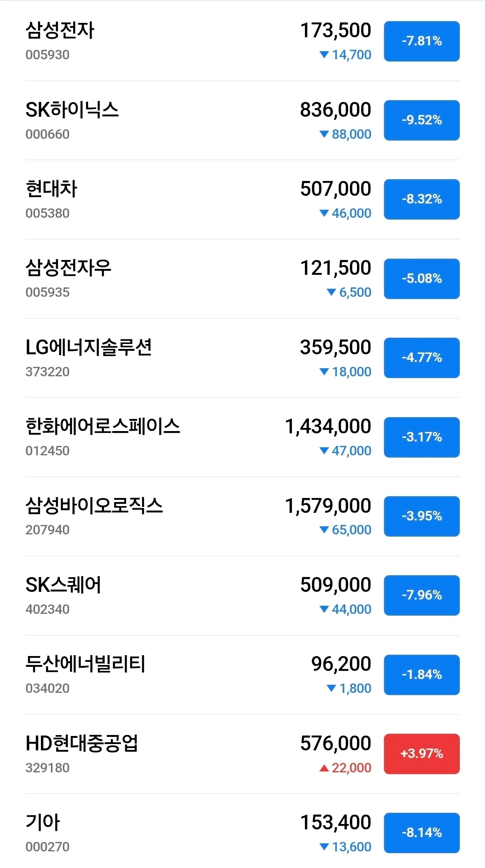Click the down triangle beside 88,000
The width and height of the screenshot is (485, 868).
tap(324, 134)
